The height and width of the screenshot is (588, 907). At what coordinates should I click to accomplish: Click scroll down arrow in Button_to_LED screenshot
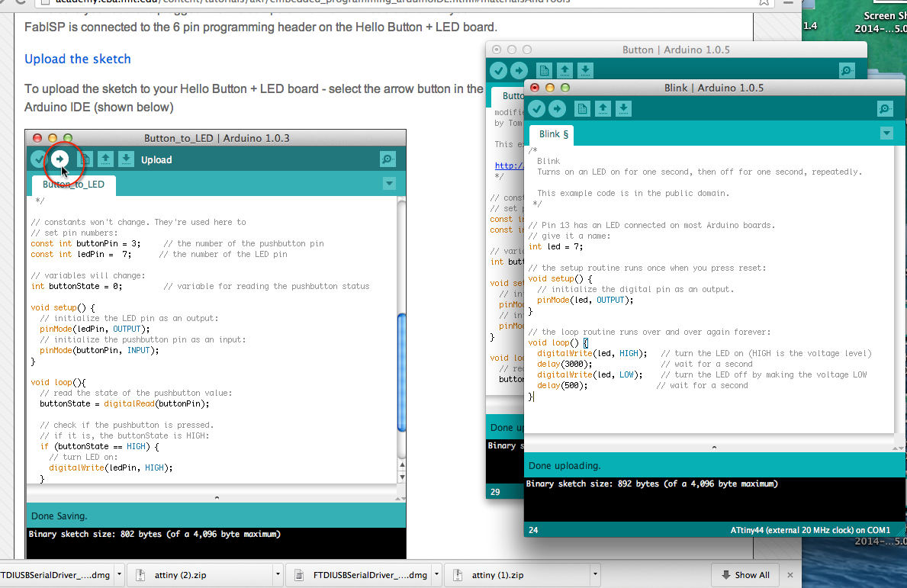pos(402,477)
